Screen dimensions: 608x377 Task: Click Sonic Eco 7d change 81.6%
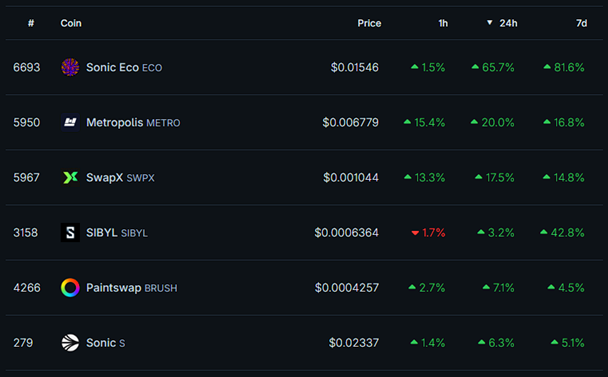coord(564,67)
